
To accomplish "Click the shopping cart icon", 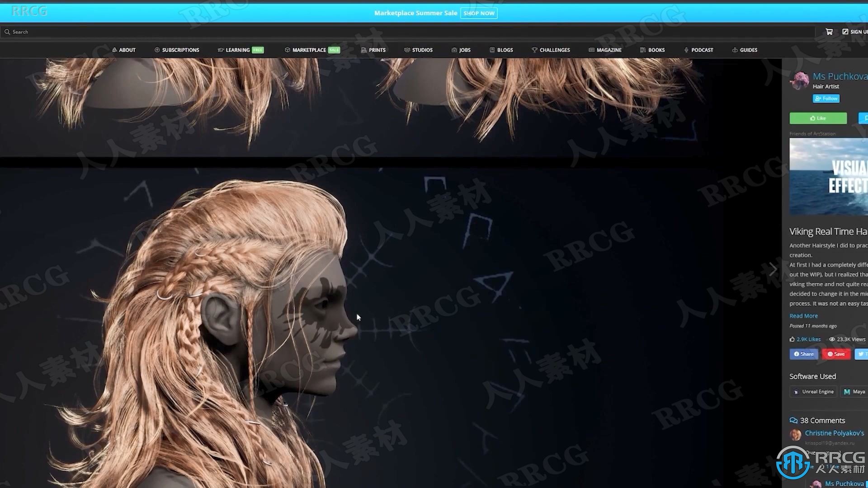I will [x=829, y=32].
